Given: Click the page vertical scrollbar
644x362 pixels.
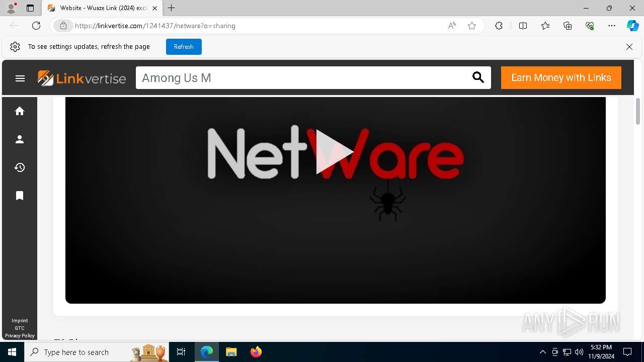Looking at the screenshot, I should 638,112.
